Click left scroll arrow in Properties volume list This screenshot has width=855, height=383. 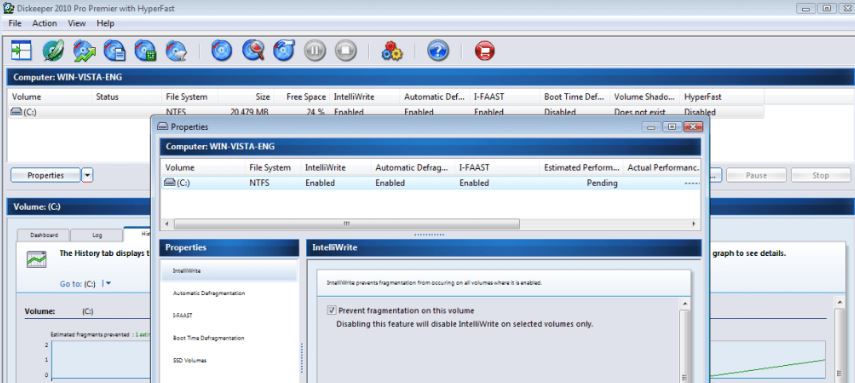(166, 224)
